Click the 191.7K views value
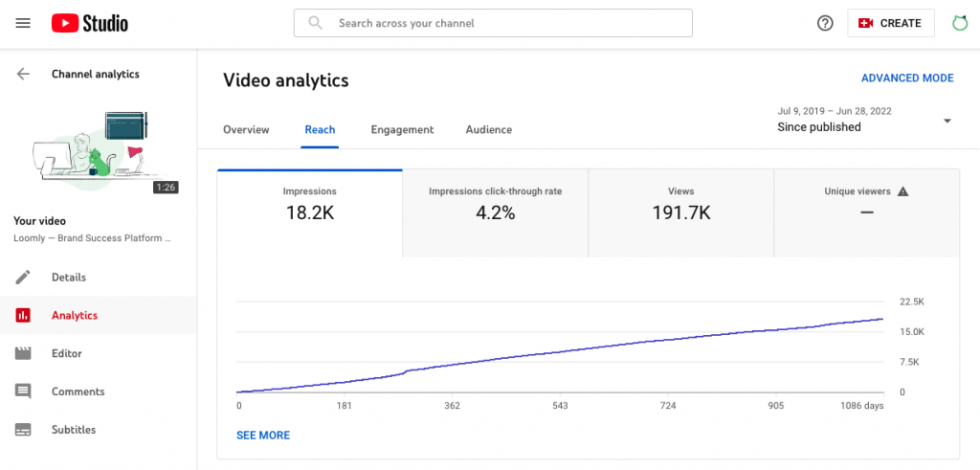 pos(681,213)
